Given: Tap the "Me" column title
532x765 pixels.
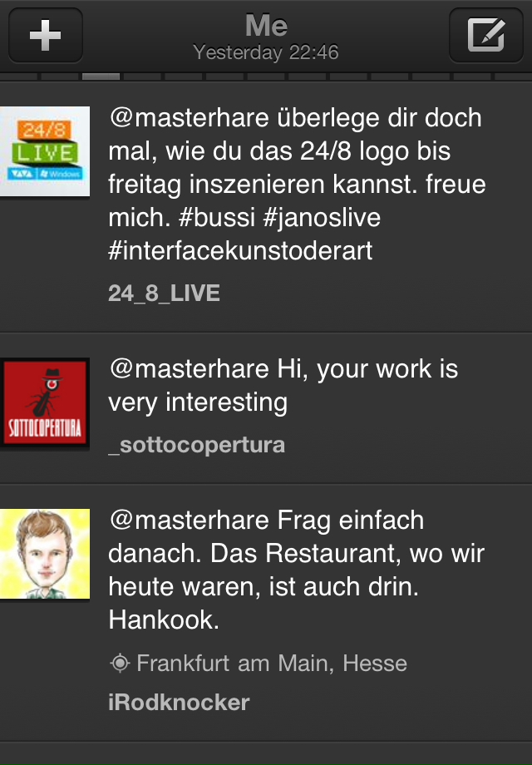Looking at the screenshot, I should click(266, 26).
